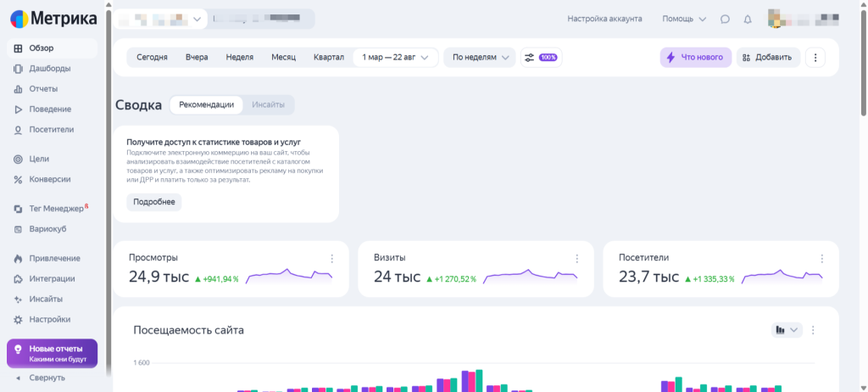Expand the chart type selector dropdown
Image resolution: width=868 pixels, height=392 pixels.
pos(787,330)
